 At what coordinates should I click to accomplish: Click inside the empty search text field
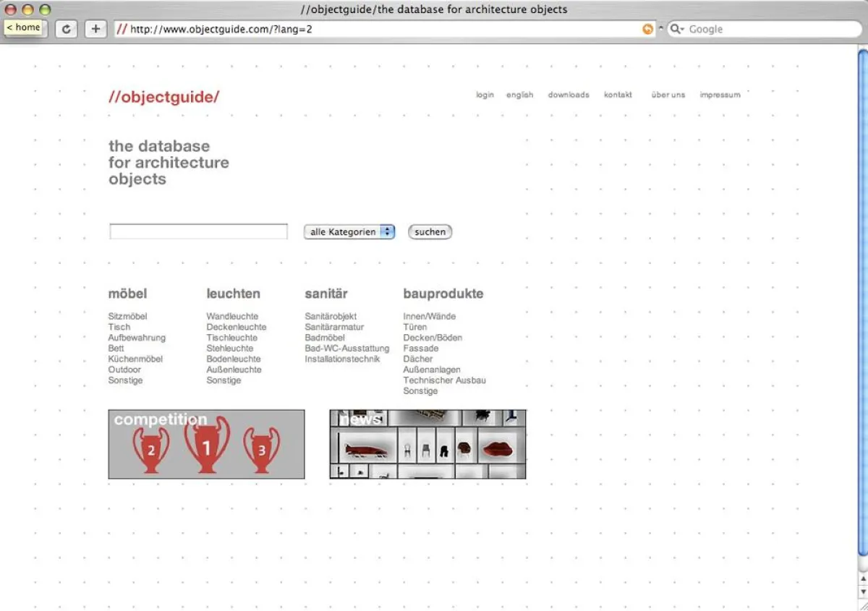click(197, 231)
